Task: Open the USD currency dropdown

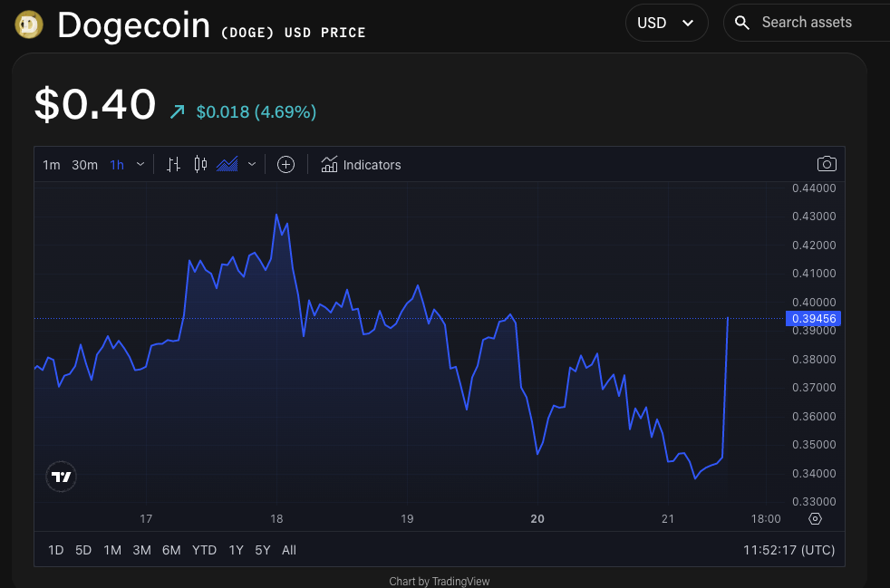Action: pyautogui.click(x=666, y=23)
